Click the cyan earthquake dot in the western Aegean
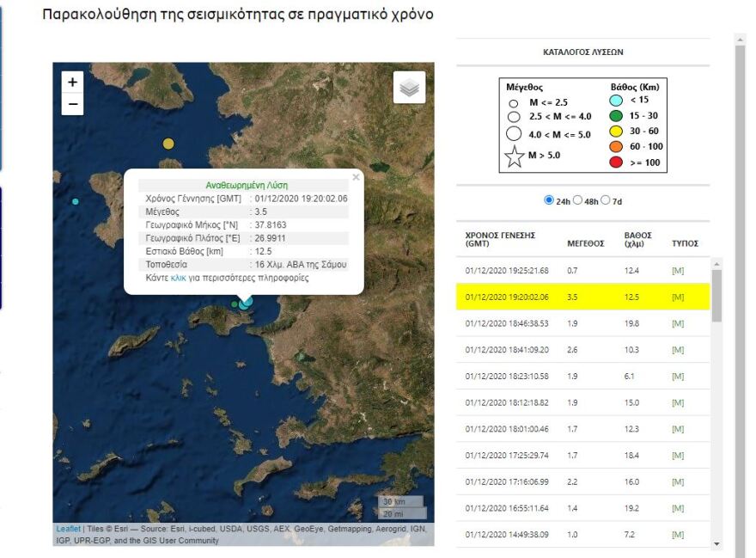This screenshot has width=756, height=558. 76,200
